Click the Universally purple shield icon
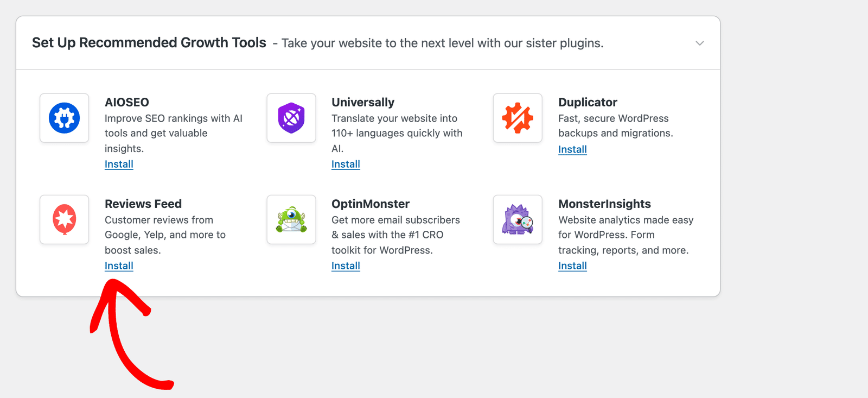The height and width of the screenshot is (398, 868). [x=291, y=118]
